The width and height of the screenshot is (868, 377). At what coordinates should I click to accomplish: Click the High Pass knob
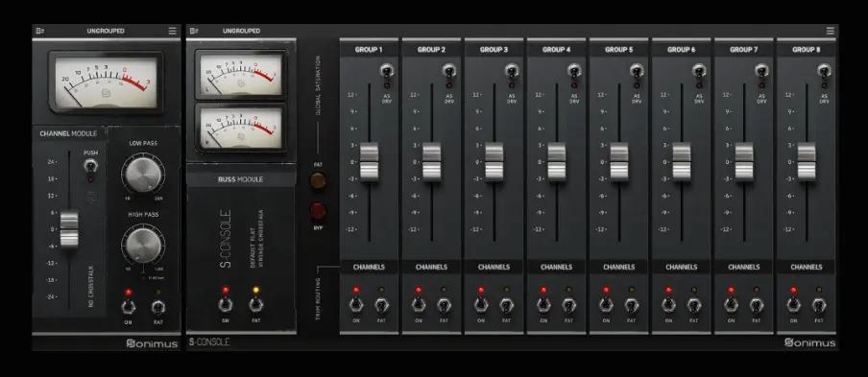click(x=143, y=245)
